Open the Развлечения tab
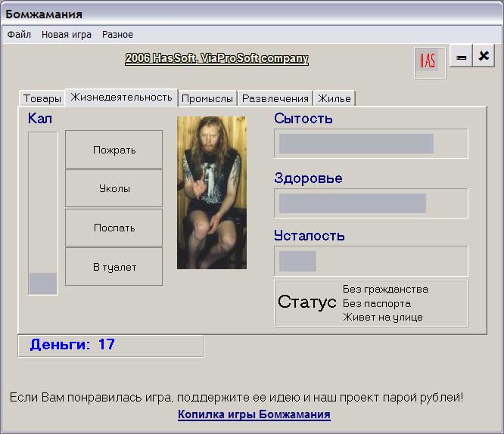Image resolution: width=504 pixels, height=434 pixels. coord(275,98)
